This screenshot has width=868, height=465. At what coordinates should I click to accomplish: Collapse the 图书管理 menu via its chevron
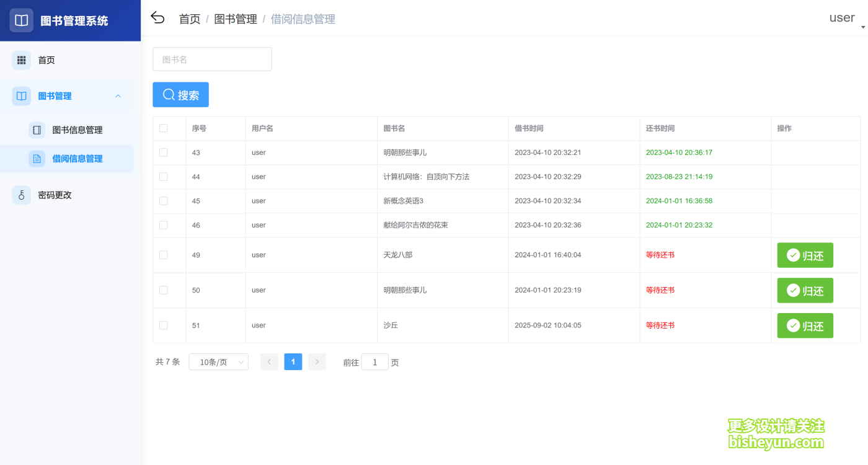(118, 96)
